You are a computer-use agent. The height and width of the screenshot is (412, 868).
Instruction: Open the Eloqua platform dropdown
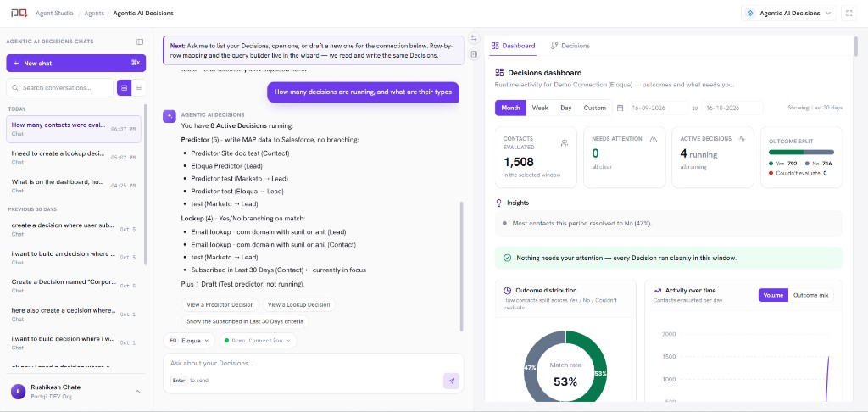point(189,341)
